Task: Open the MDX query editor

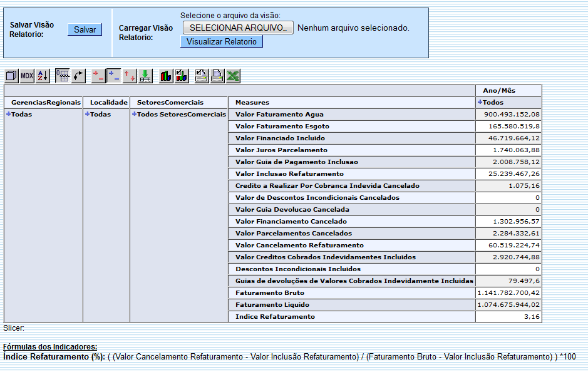Action: tap(26, 75)
